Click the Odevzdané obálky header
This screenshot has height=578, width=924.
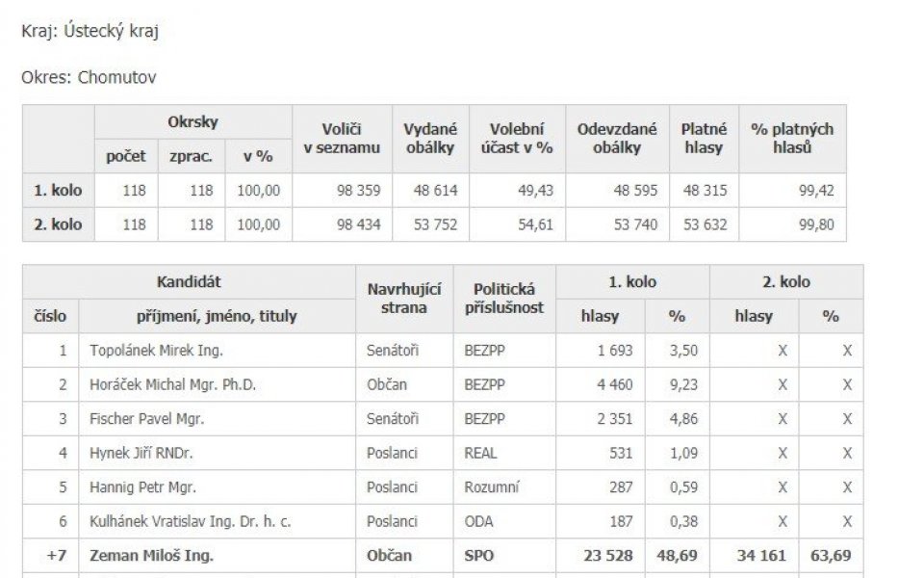[x=617, y=139]
